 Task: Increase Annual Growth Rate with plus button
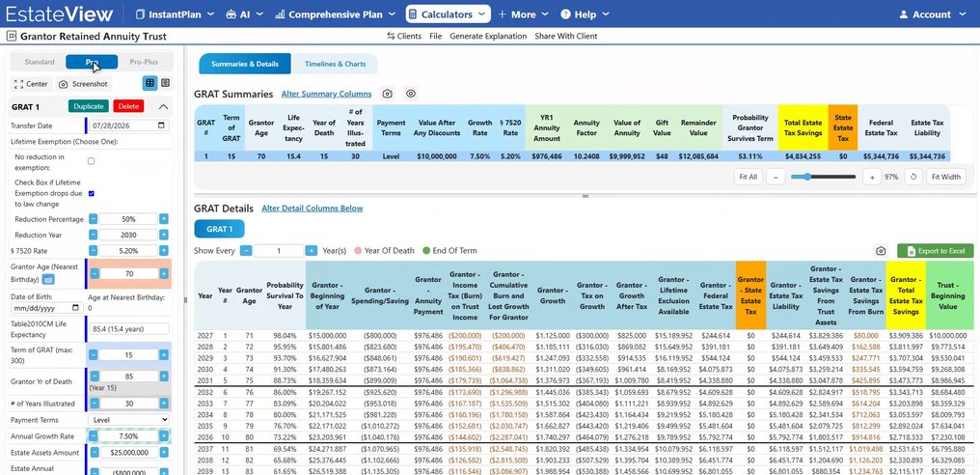coord(164,436)
